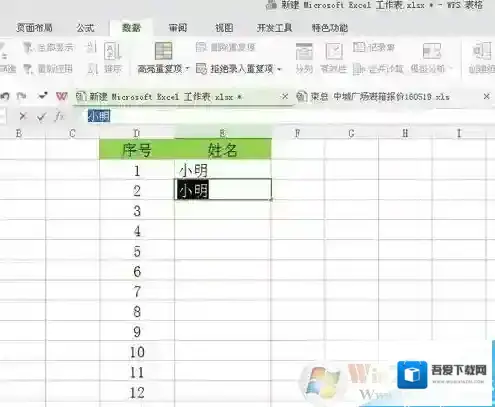Click the descending sort icon
Image resolution: width=495 pixels, height=407 pixels.
(x=92, y=69)
